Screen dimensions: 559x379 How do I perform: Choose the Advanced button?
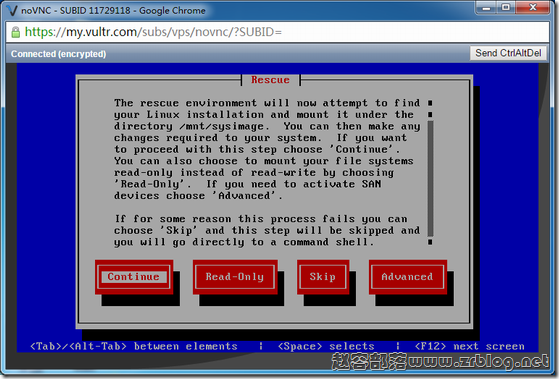[407, 277]
